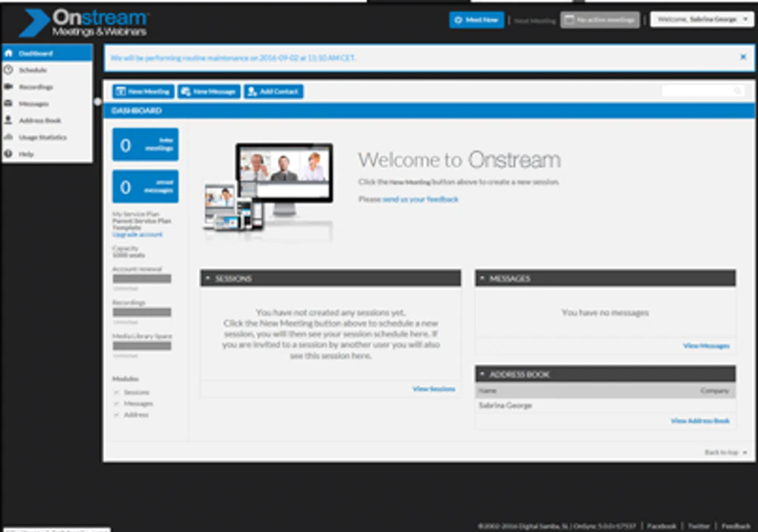Click the New Message button
Screen dimensions: 758x532
pyautogui.click(x=208, y=92)
